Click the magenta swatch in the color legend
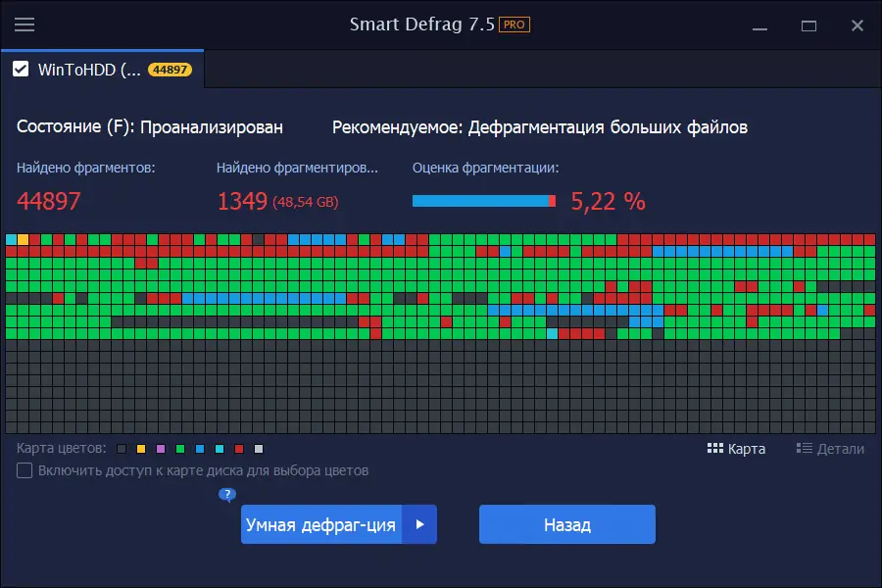This screenshot has width=882, height=588. tap(161, 449)
